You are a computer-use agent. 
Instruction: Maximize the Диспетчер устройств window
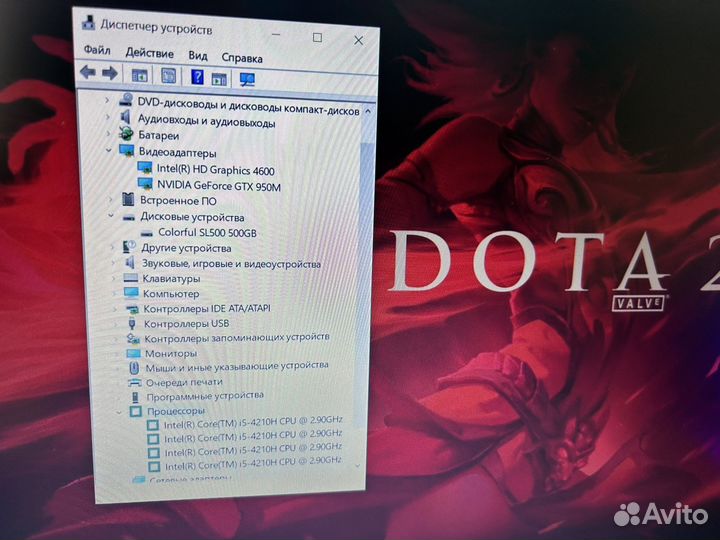click(317, 38)
